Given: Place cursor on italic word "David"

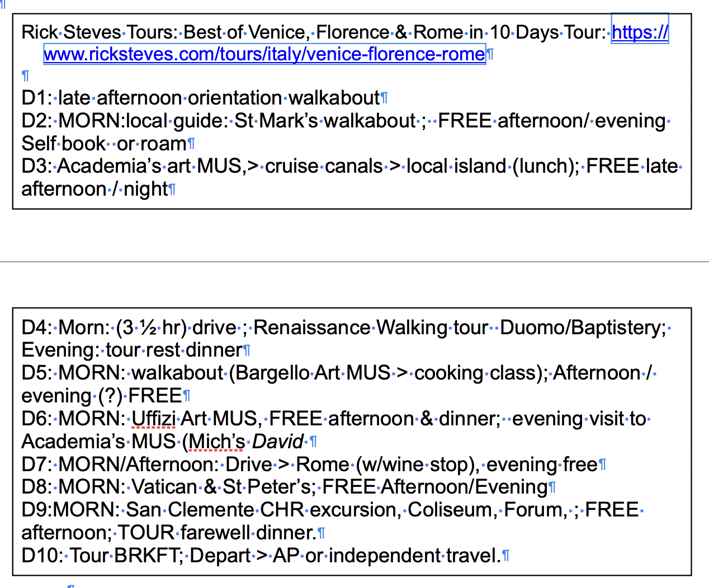Looking at the screenshot, I should [x=277, y=442].
